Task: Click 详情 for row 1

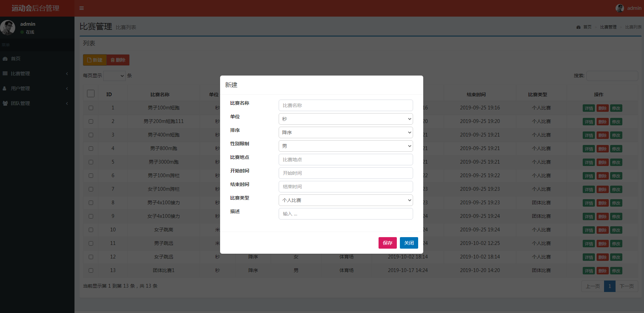Action: point(589,108)
